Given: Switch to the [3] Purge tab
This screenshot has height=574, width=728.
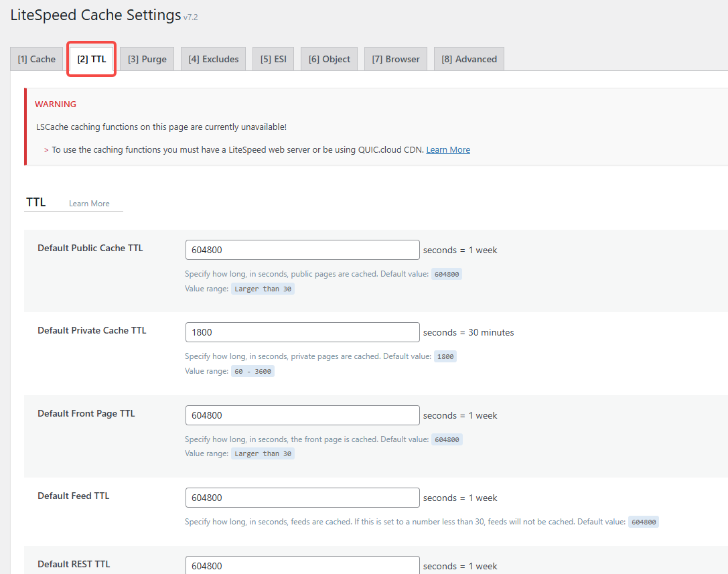Looking at the screenshot, I should [147, 59].
